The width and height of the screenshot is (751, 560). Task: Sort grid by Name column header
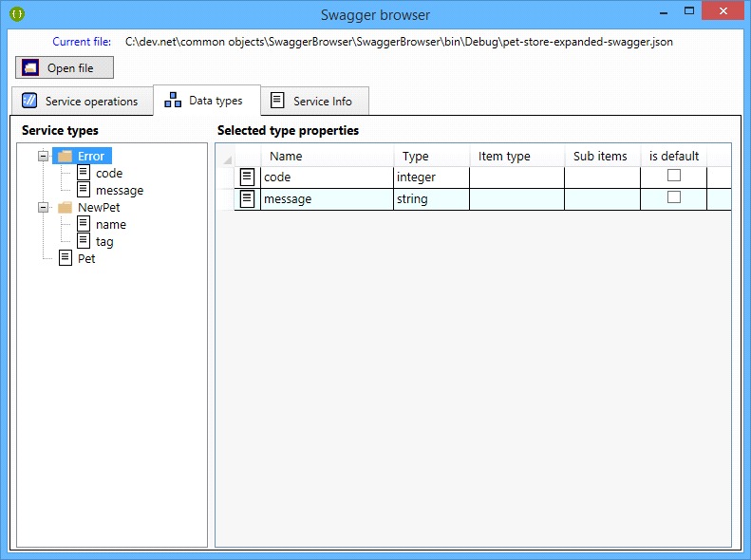click(x=328, y=156)
